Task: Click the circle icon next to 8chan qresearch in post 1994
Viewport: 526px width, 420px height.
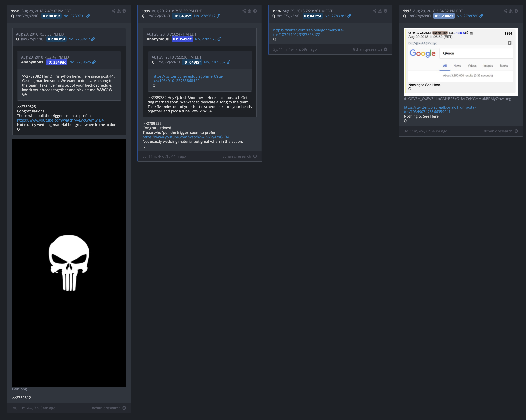Action: click(385, 49)
